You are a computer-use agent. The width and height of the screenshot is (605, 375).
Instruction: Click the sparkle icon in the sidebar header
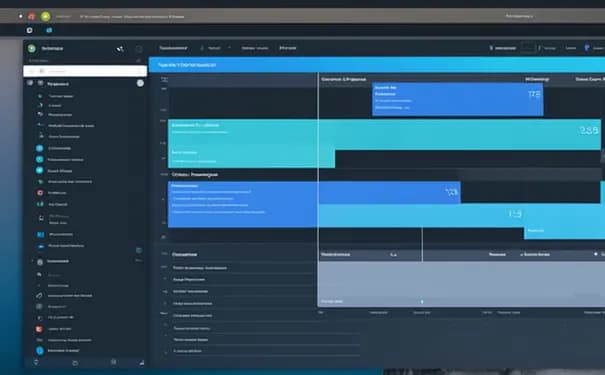pyautogui.click(x=120, y=49)
